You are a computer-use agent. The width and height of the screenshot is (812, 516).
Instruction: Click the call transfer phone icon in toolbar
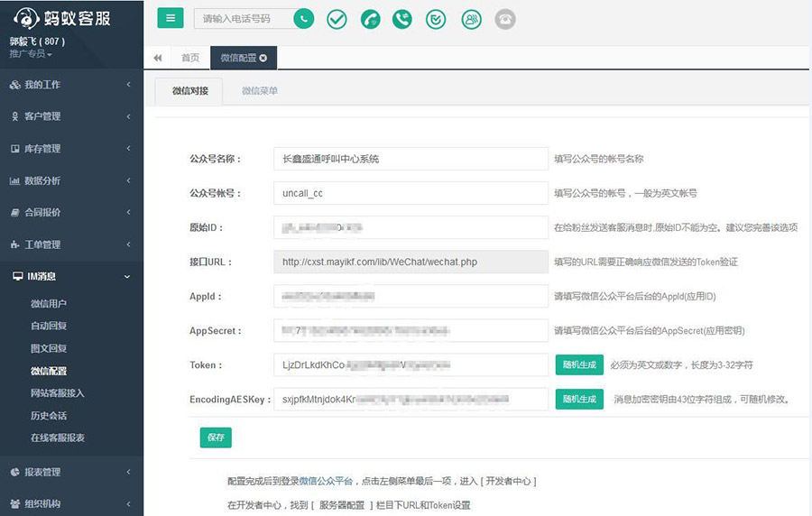[402, 20]
